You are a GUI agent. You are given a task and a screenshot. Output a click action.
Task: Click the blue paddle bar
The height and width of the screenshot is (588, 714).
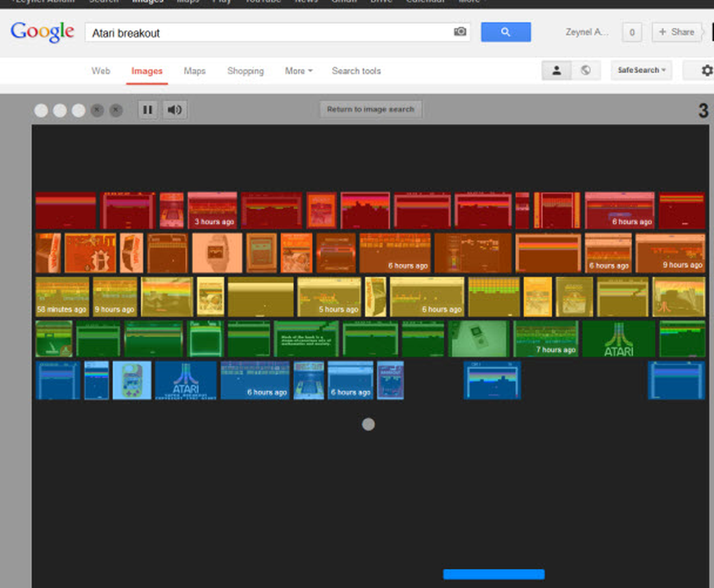(494, 574)
